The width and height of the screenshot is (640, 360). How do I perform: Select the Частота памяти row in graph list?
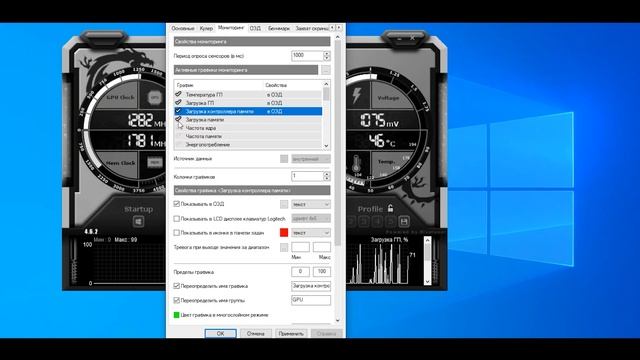tap(248, 136)
